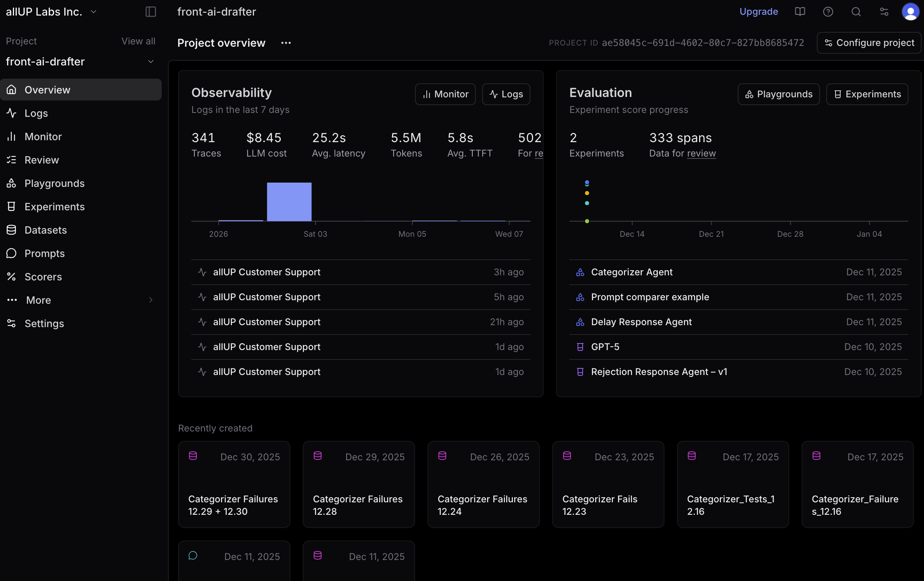Open global search from the top bar

856,12
